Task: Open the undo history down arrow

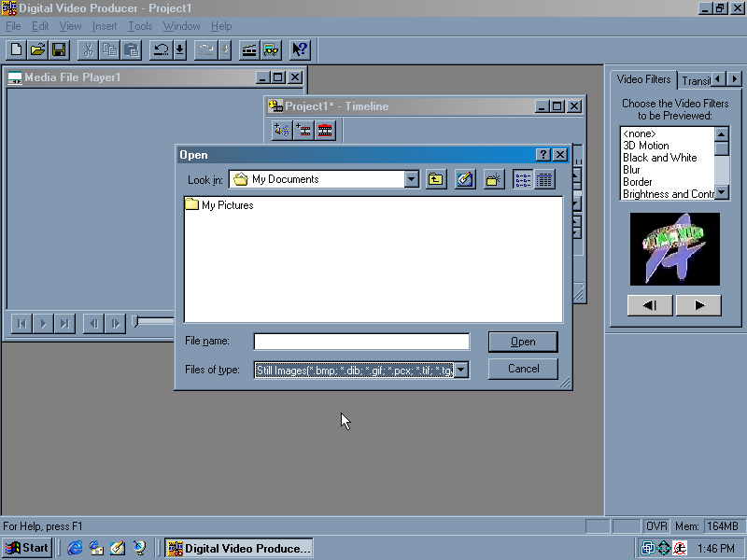Action: coord(179,49)
